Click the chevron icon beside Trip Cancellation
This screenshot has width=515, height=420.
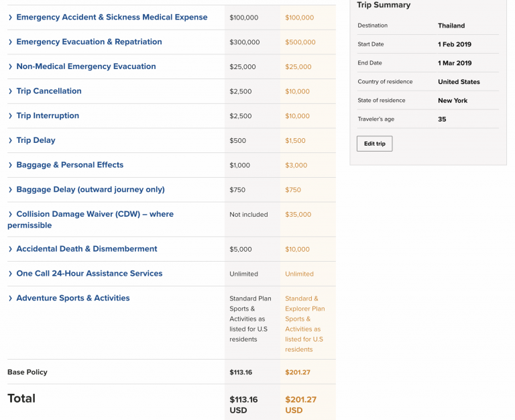(x=10, y=91)
